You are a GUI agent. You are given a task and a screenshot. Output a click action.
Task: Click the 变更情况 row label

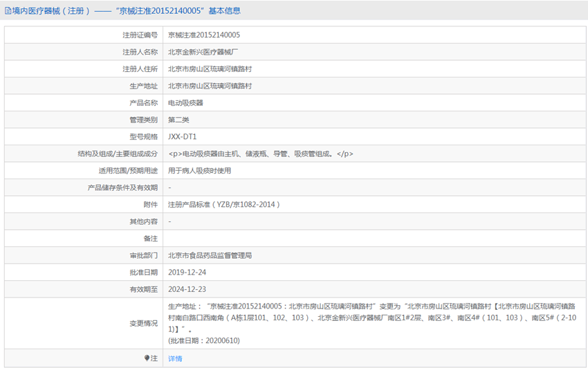[143, 323]
